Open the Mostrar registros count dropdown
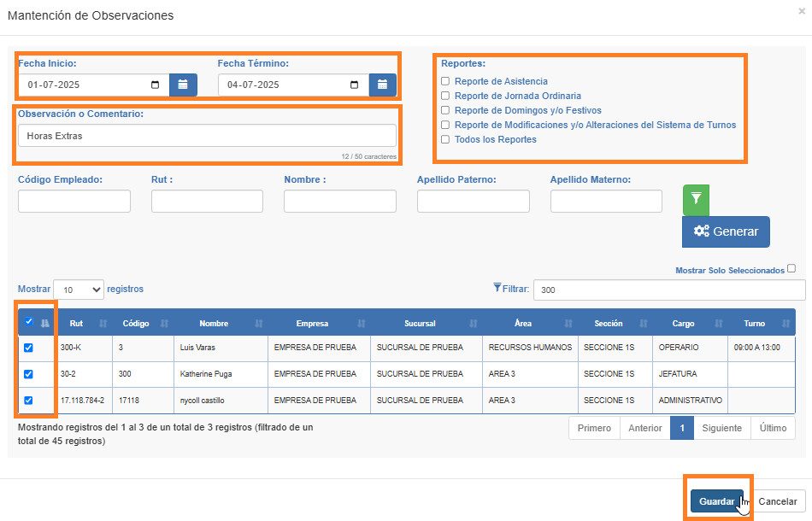Viewport: 812px width, 521px height. tap(79, 290)
